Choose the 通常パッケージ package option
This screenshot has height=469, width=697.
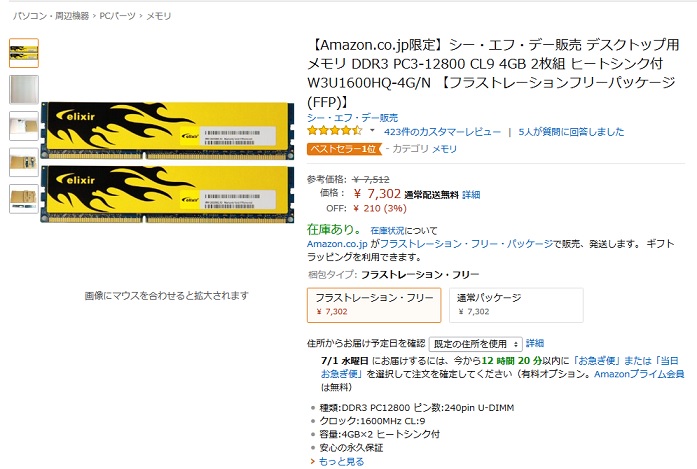pos(516,305)
